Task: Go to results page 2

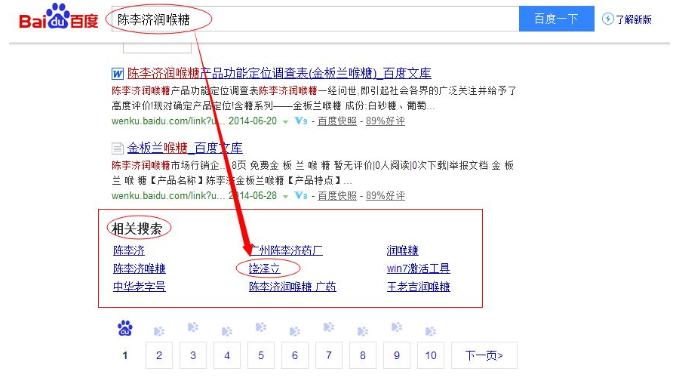Action: point(159,355)
